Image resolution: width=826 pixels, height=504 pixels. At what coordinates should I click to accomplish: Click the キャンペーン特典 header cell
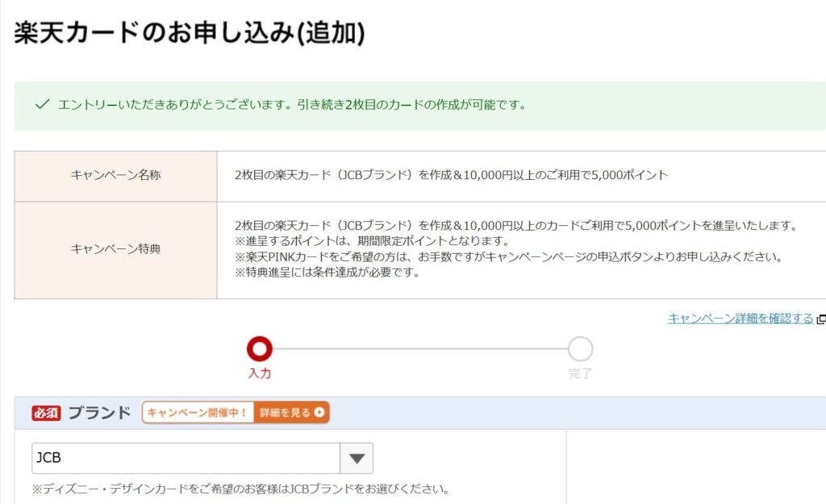(116, 250)
